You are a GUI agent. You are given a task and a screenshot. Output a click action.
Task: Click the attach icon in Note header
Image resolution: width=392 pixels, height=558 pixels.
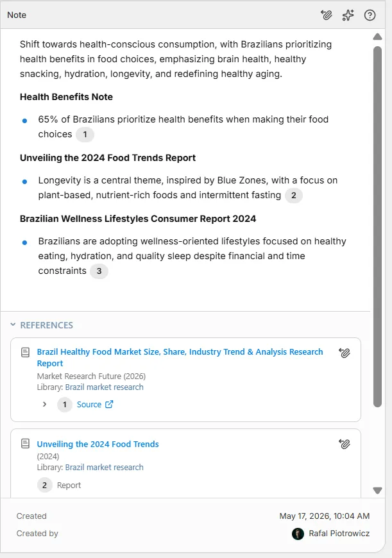tap(327, 15)
